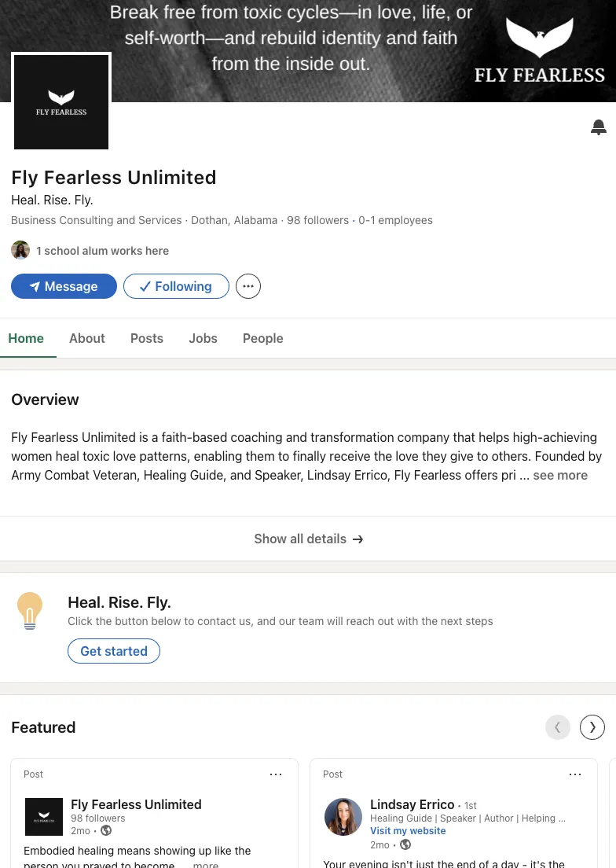Click Lindsay Errico's profile picture
Image resolution: width=616 pixels, height=868 pixels.
(x=343, y=817)
